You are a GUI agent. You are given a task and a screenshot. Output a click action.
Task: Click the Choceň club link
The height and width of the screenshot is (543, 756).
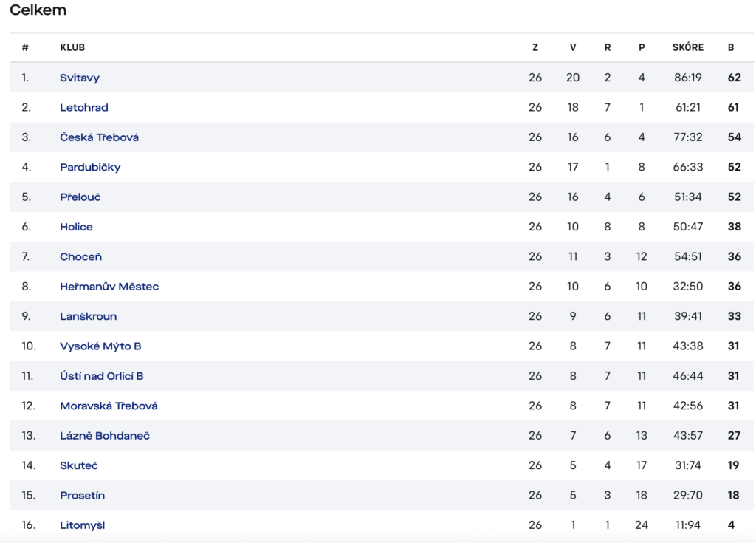tap(81, 257)
